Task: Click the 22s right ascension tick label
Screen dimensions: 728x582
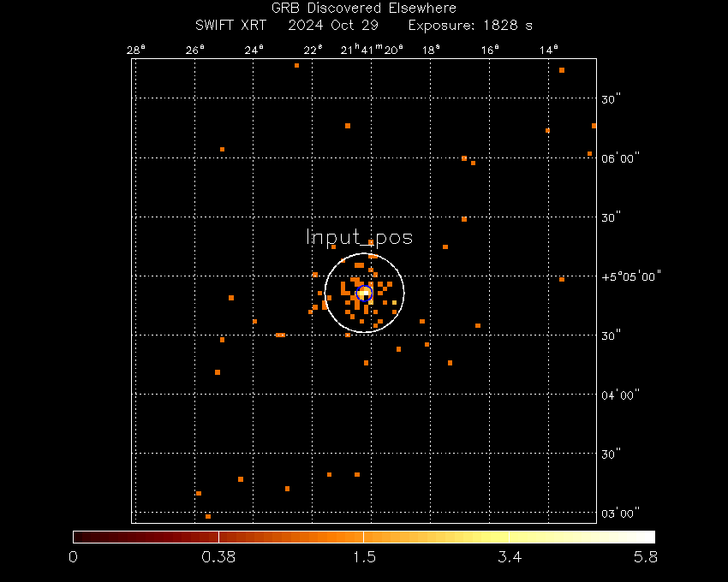Action: (x=313, y=50)
